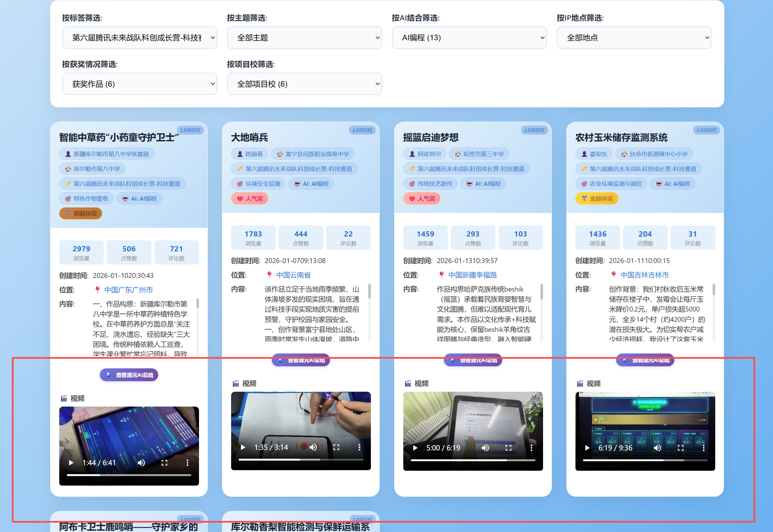Click the three-dot menu on 大地哨兵 video
The image size is (773, 532).
(359, 447)
